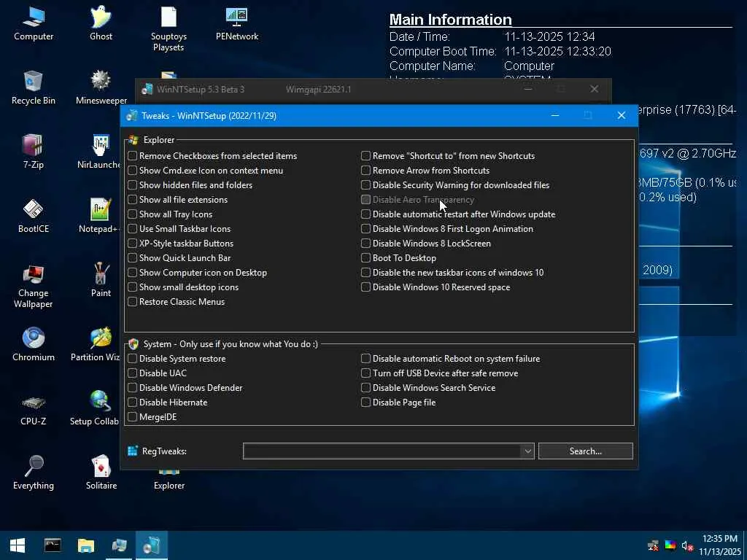747x560 pixels.
Task: Enable Disable Windows Search Service
Action: coord(366,388)
